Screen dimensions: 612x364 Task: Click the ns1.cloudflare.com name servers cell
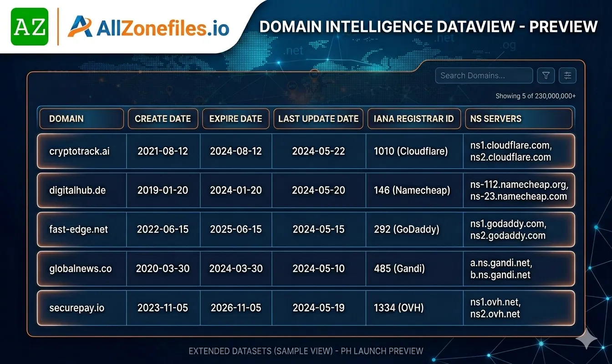(x=519, y=151)
